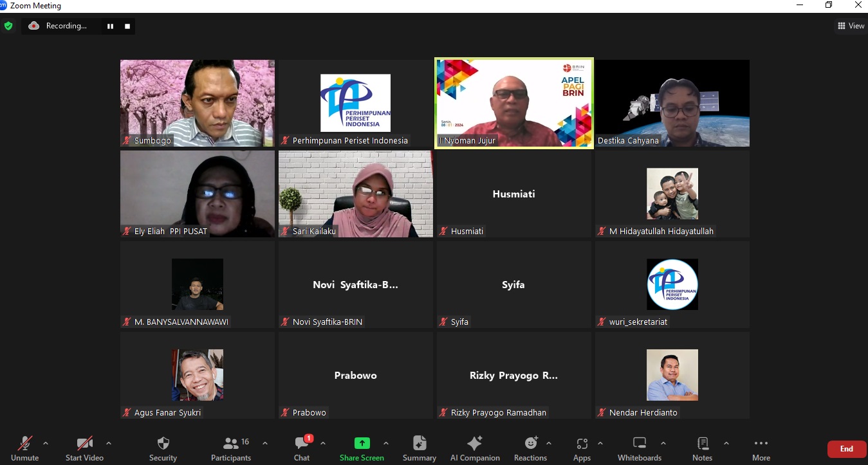Select Agus Fanar Syukri's photo tile
This screenshot has height=465, width=868.
point(198,375)
